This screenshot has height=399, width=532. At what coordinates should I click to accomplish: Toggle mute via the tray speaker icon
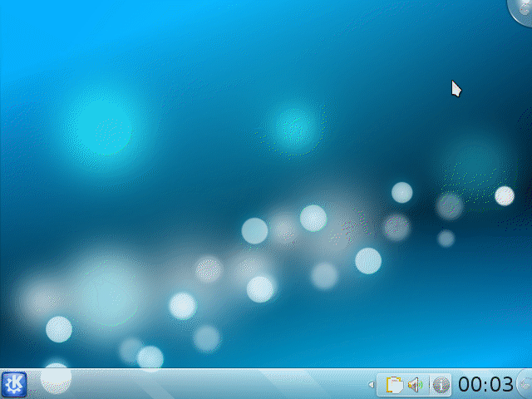pos(416,385)
